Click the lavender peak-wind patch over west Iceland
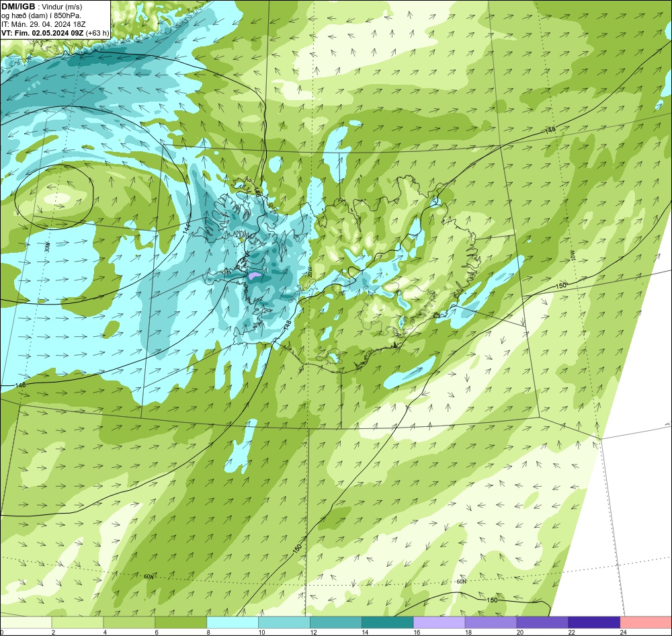The height and width of the screenshot is (636, 672). coord(255,276)
